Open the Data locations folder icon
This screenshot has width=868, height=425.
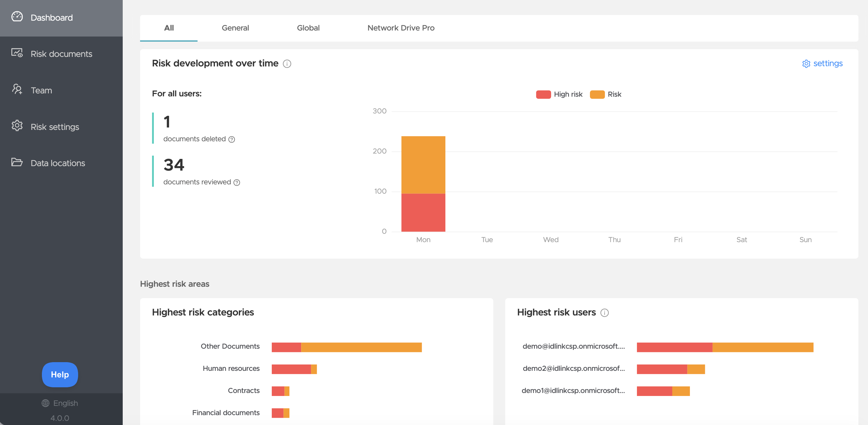(x=17, y=162)
